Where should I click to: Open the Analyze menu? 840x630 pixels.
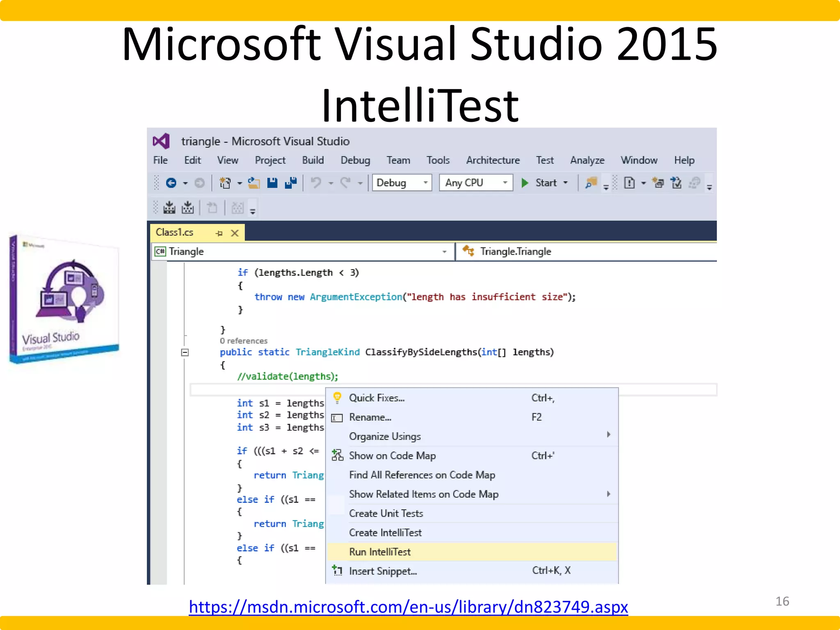pos(587,160)
